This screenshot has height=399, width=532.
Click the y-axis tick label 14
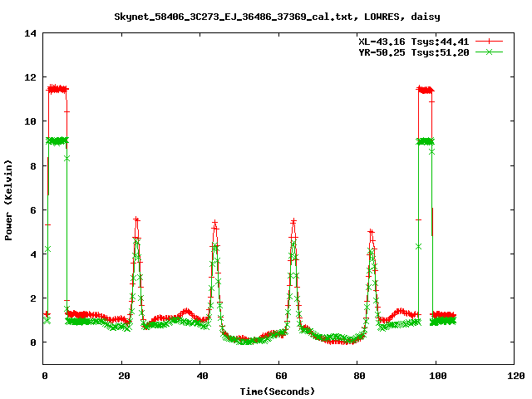(x=31, y=33)
